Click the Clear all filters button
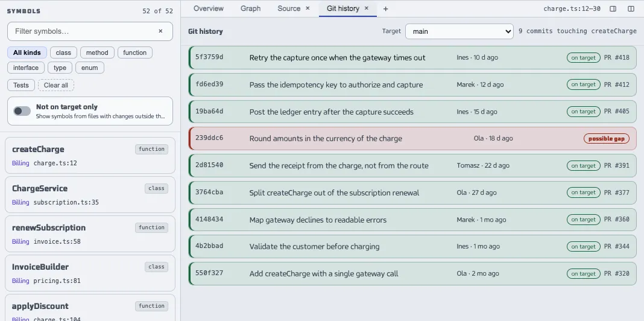 [x=56, y=85]
